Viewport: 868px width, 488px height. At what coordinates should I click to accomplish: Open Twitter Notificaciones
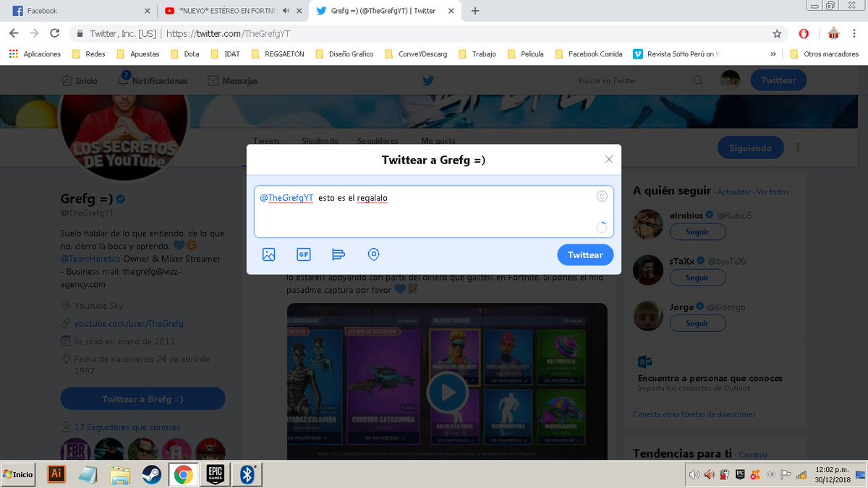point(153,80)
